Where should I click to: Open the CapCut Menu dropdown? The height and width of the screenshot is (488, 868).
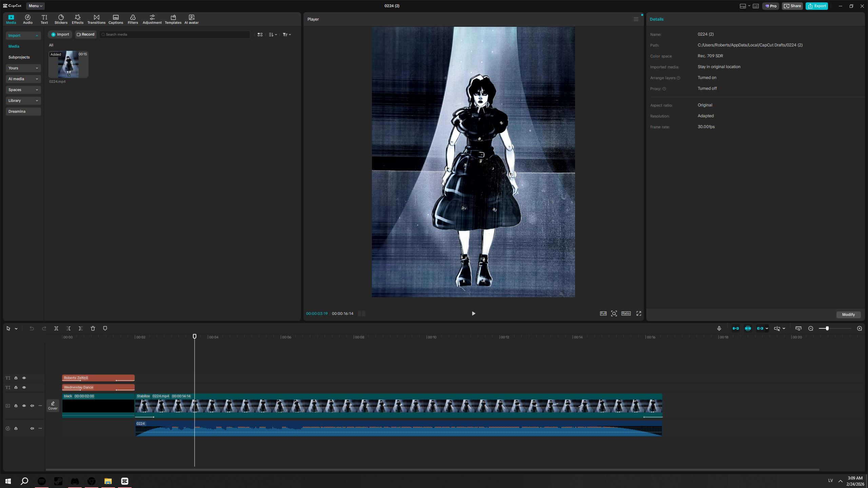(x=35, y=6)
